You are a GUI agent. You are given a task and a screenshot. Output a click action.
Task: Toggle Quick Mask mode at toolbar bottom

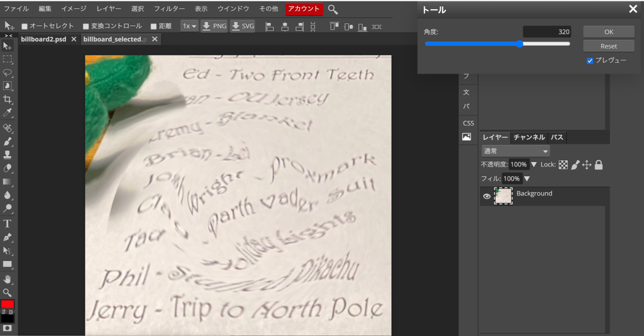8,327
